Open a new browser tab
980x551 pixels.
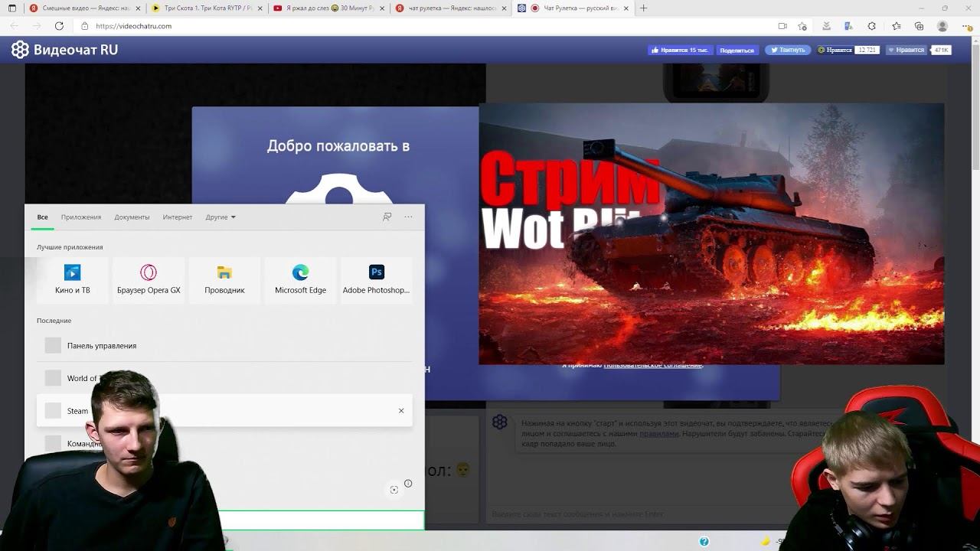coord(643,8)
